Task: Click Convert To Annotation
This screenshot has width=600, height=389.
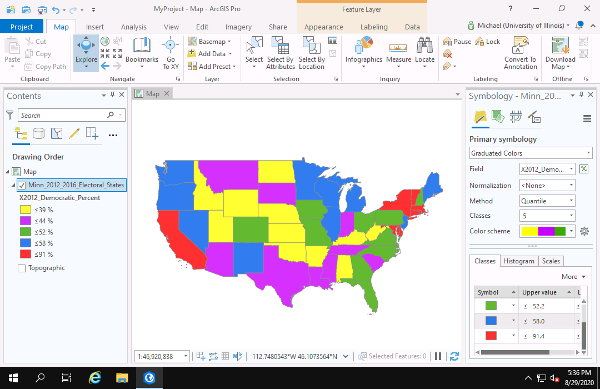Action: point(520,53)
